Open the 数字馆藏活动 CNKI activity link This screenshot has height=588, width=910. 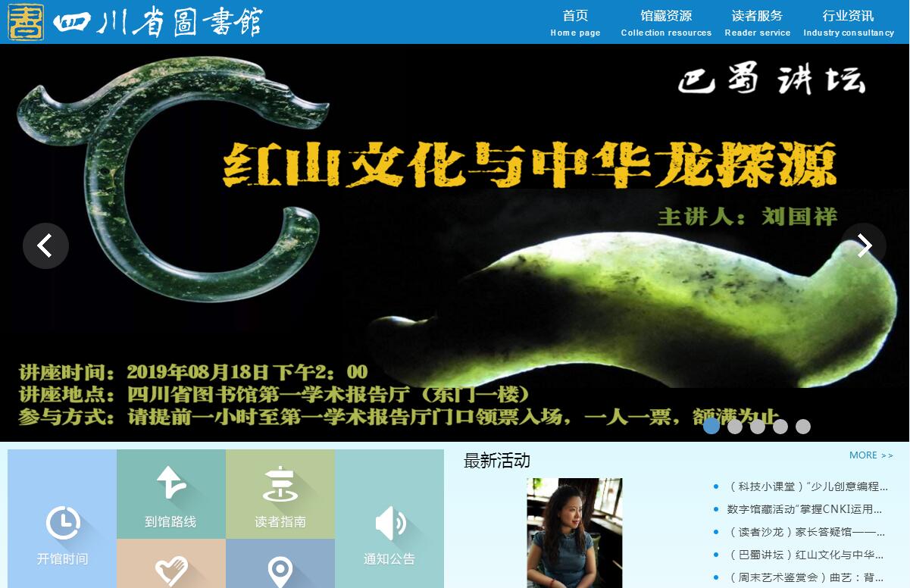pyautogui.click(x=805, y=509)
